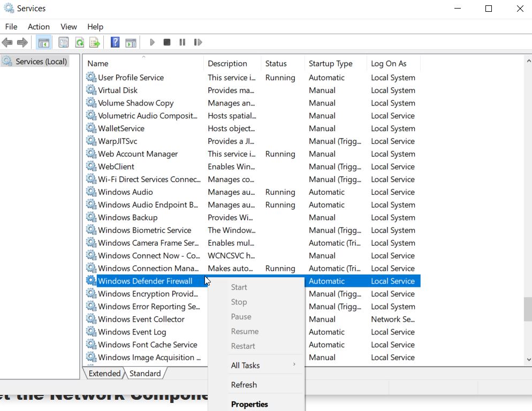
Task: Open the Help menu
Action: 95,27
